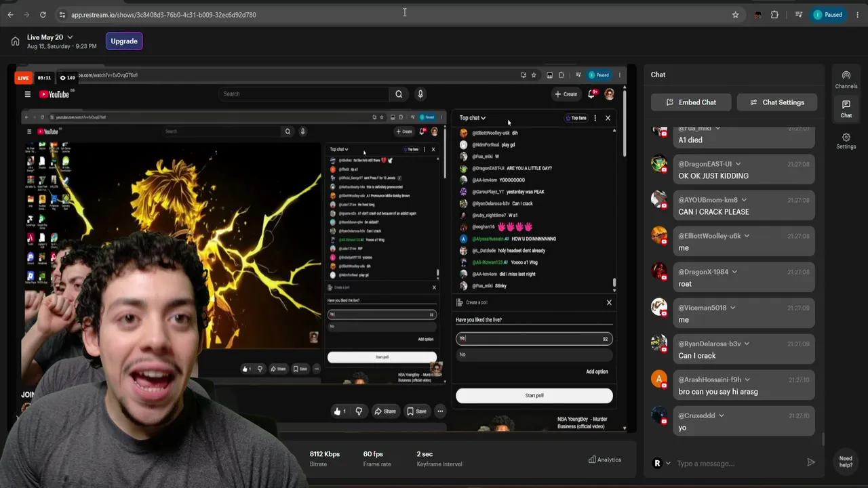Close the Create a poll panel
Screen dimensions: 868x488
(609, 302)
